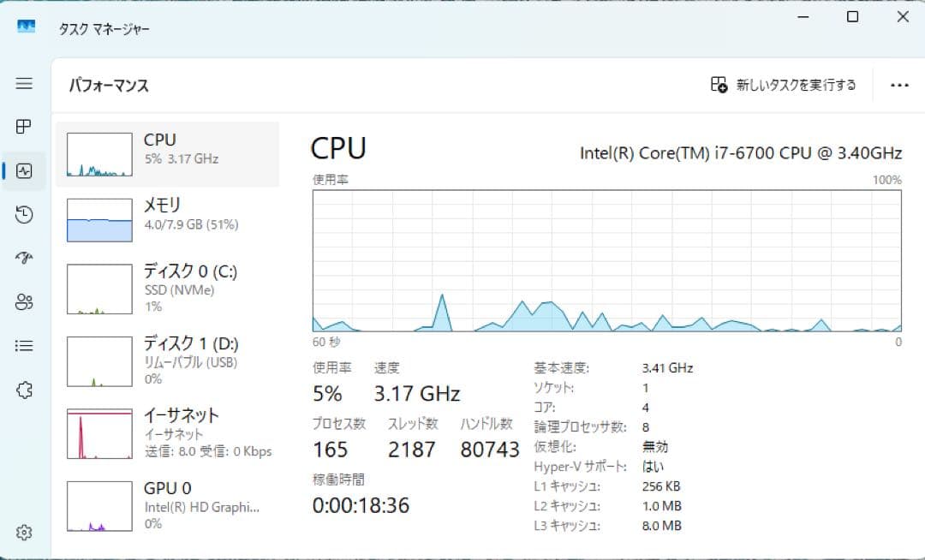Image resolution: width=925 pixels, height=560 pixels.
Task: Open the more options menu (...)
Action: coord(898,85)
